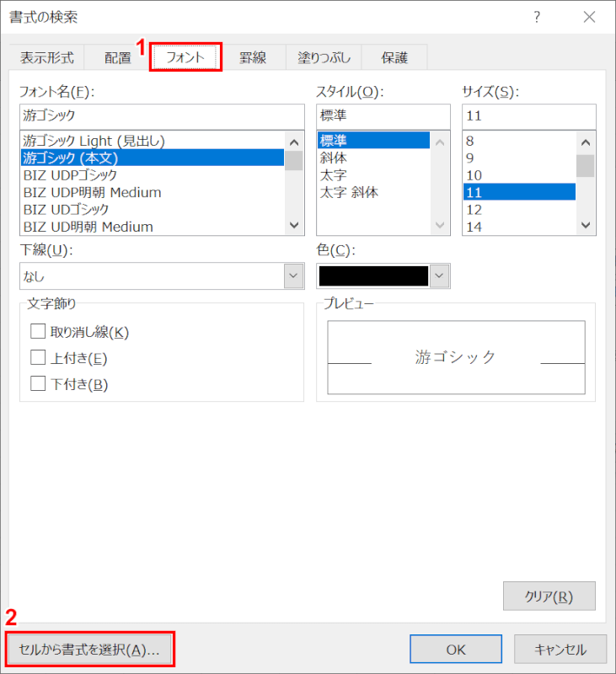Click size list scroll-down arrow

[585, 225]
